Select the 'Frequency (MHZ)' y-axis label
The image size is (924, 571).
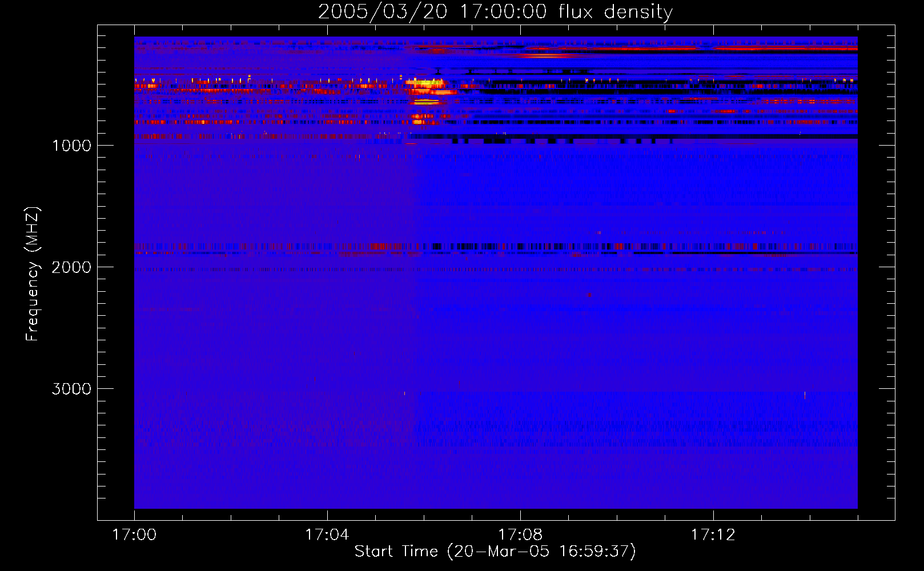pos(33,274)
